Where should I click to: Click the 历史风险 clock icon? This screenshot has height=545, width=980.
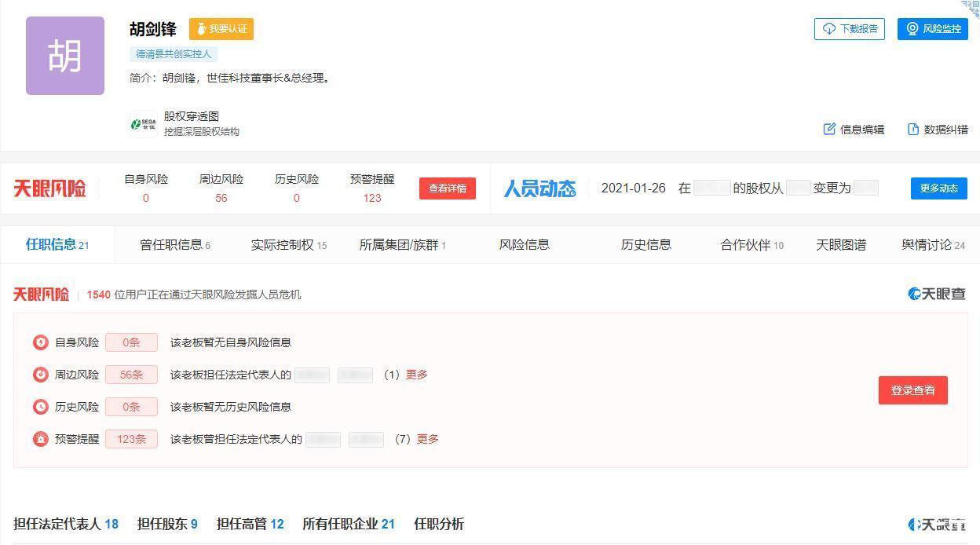(41, 407)
